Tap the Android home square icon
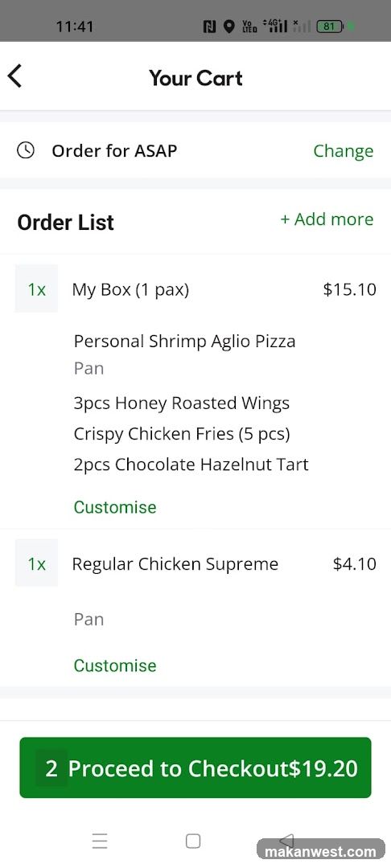Screen dimensions: 391x868 tap(193, 841)
